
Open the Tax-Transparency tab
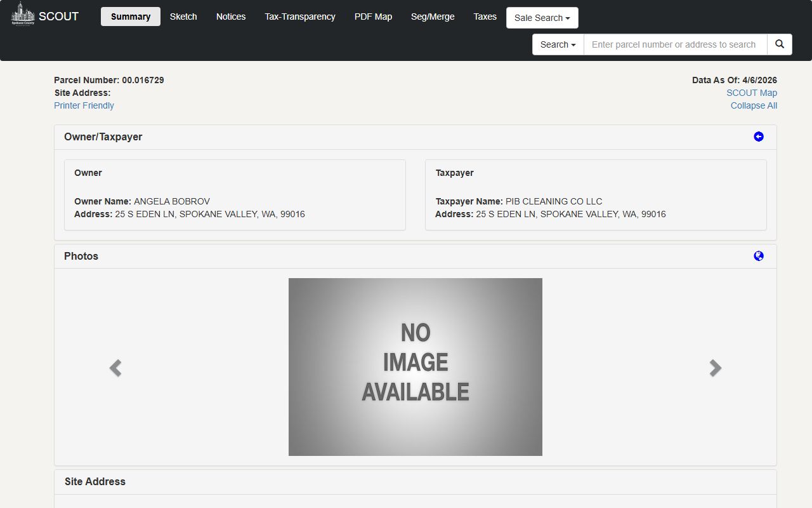pos(300,17)
